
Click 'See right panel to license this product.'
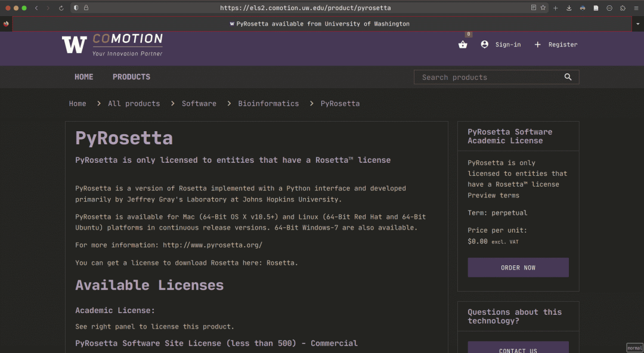pos(155,327)
